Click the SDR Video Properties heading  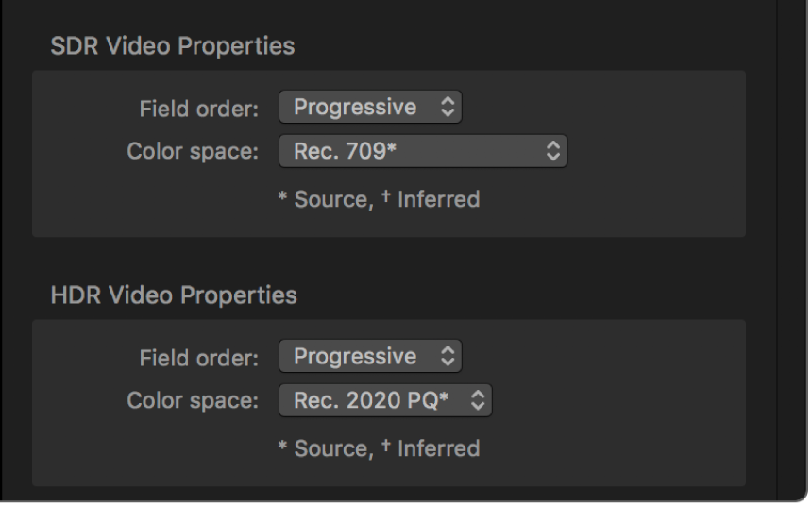(172, 46)
